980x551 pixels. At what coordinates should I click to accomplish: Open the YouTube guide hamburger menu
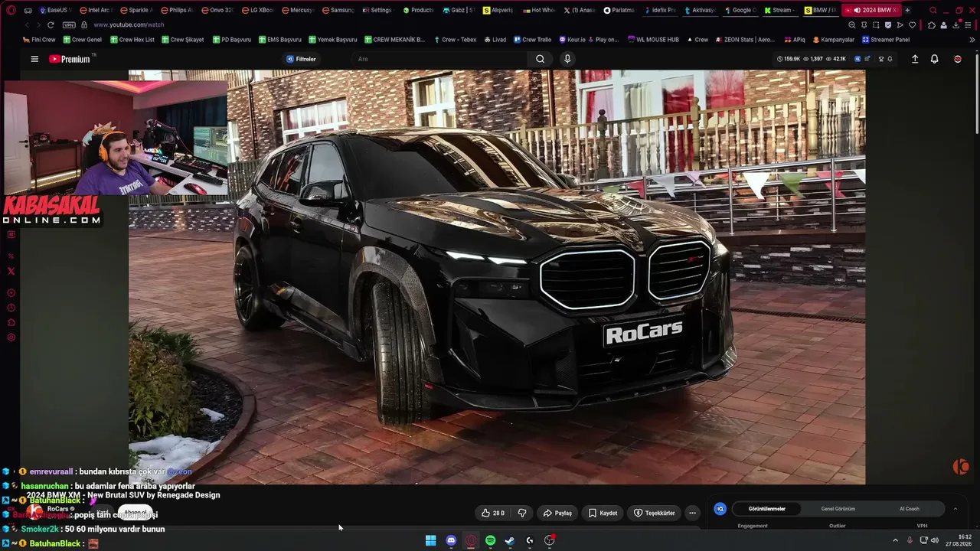[x=34, y=59]
